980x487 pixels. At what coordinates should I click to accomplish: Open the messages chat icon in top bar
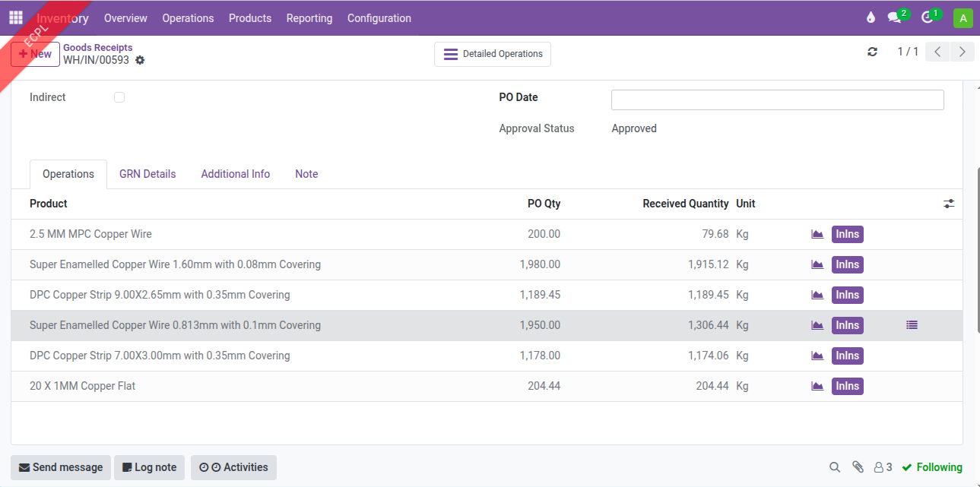pos(894,18)
